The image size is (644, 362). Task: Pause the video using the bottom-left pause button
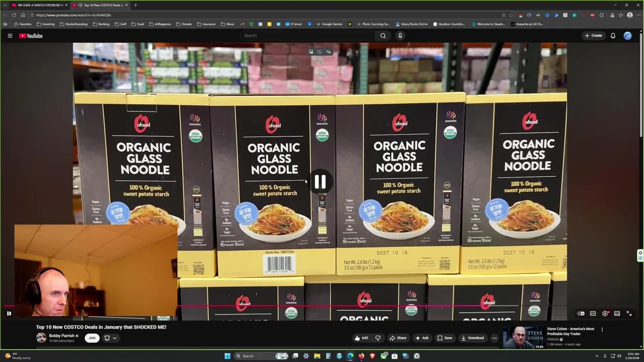(x=9, y=313)
